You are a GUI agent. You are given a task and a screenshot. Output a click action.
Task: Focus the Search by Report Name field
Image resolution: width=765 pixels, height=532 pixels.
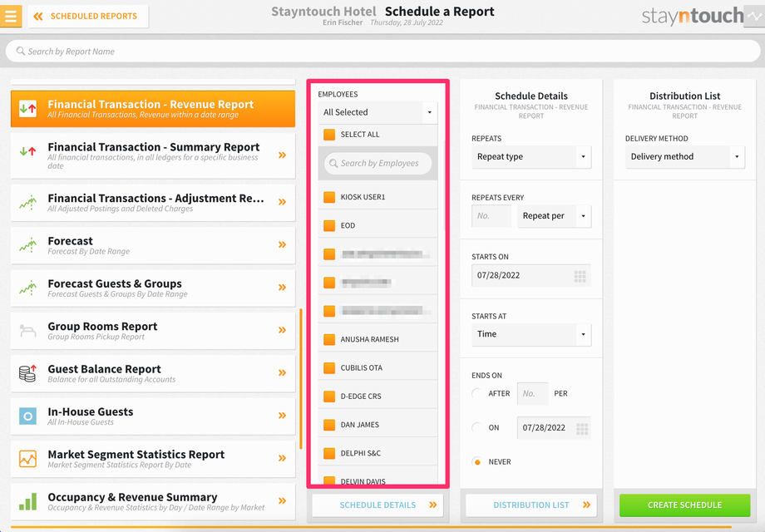coord(383,52)
